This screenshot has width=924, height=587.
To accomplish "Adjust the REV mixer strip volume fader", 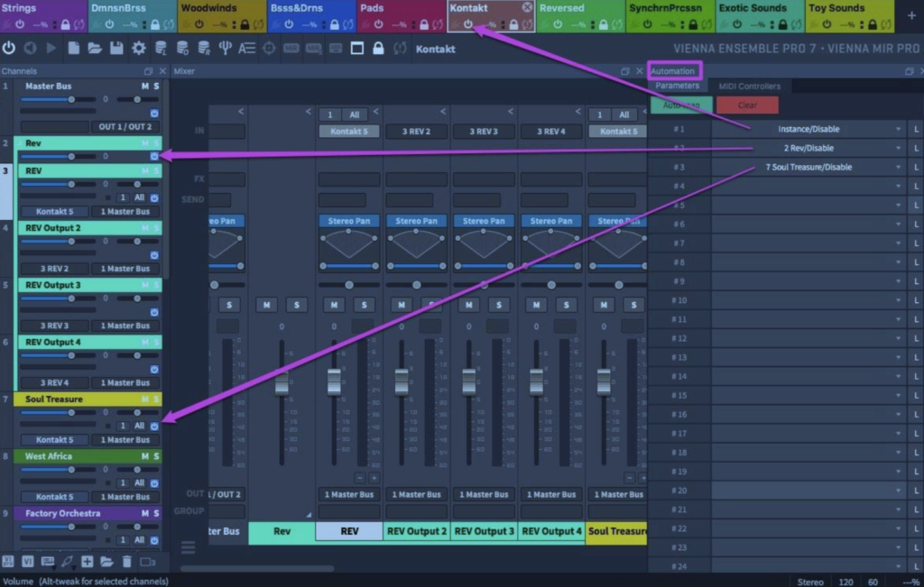I will coord(334,381).
